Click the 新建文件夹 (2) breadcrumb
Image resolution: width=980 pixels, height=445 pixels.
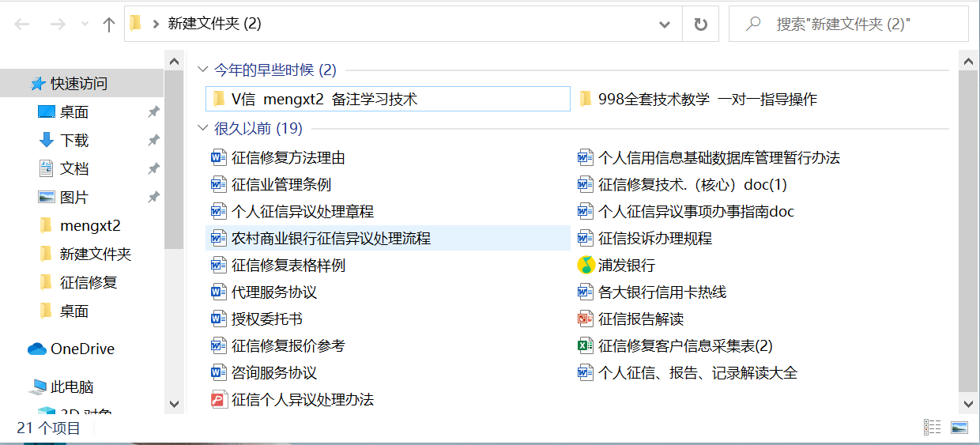point(214,25)
